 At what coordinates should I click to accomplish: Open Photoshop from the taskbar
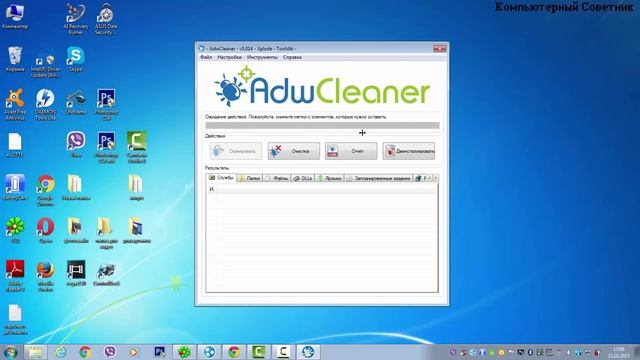click(159, 352)
